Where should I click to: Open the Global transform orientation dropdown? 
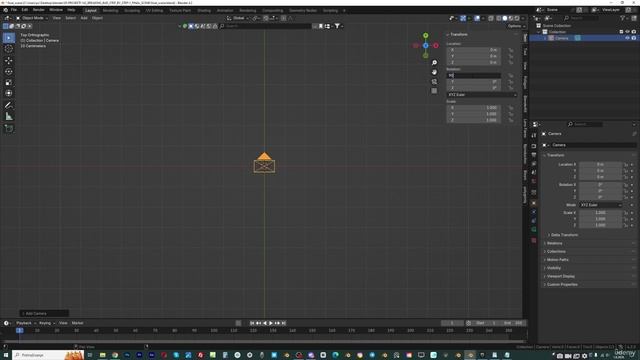[238, 18]
